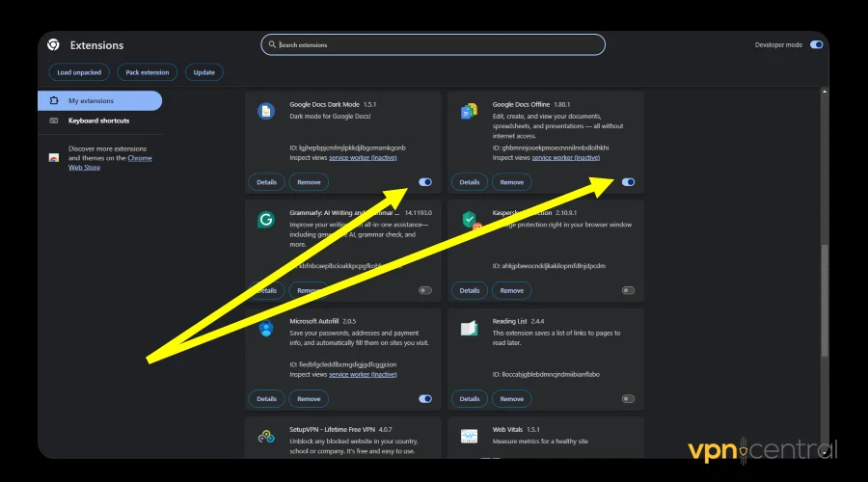This screenshot has height=482, width=868.
Task: Click the Reading List extension icon
Action: (x=470, y=329)
